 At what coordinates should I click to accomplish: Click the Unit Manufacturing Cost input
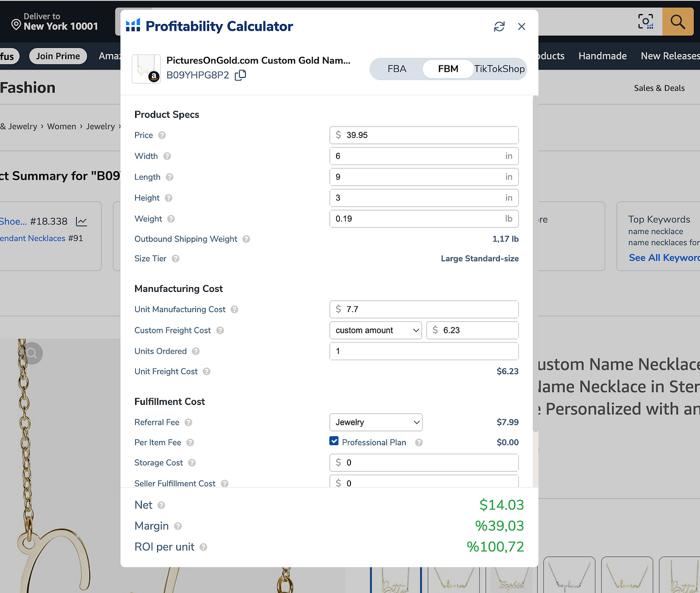click(x=424, y=309)
